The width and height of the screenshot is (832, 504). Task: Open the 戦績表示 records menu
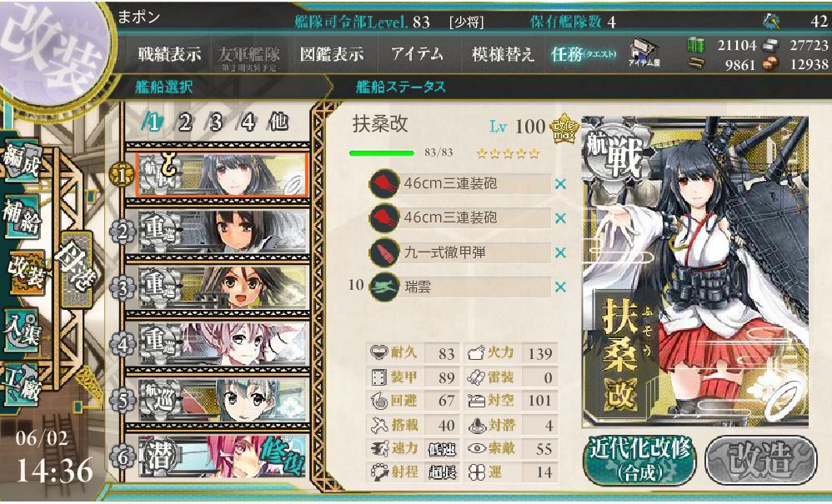(170, 54)
